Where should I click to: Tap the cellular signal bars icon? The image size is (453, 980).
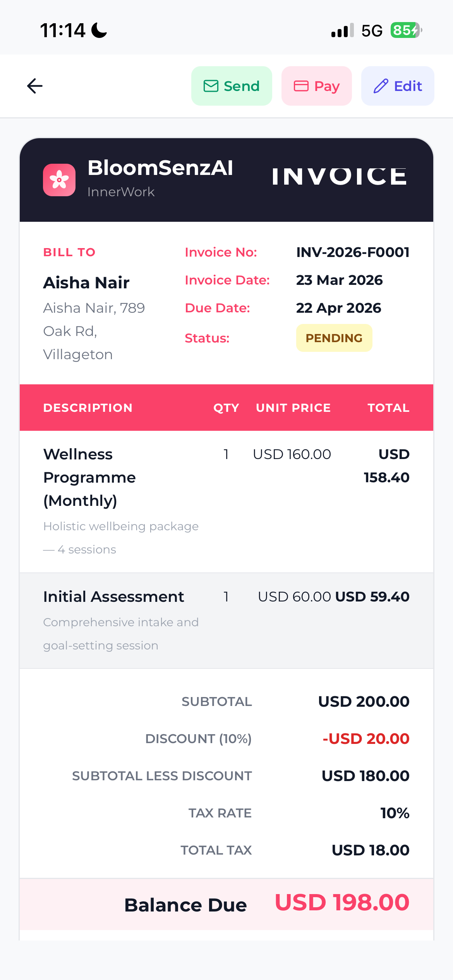342,30
